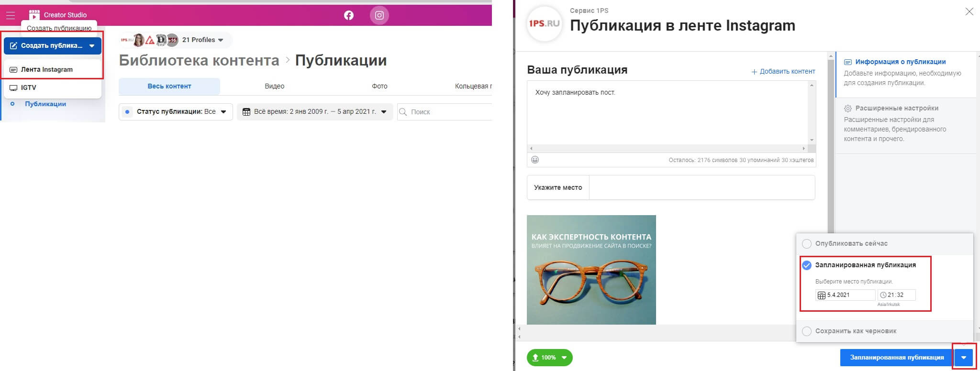Open the Статус публикации filter dropdown
The height and width of the screenshot is (371, 980).
(176, 112)
